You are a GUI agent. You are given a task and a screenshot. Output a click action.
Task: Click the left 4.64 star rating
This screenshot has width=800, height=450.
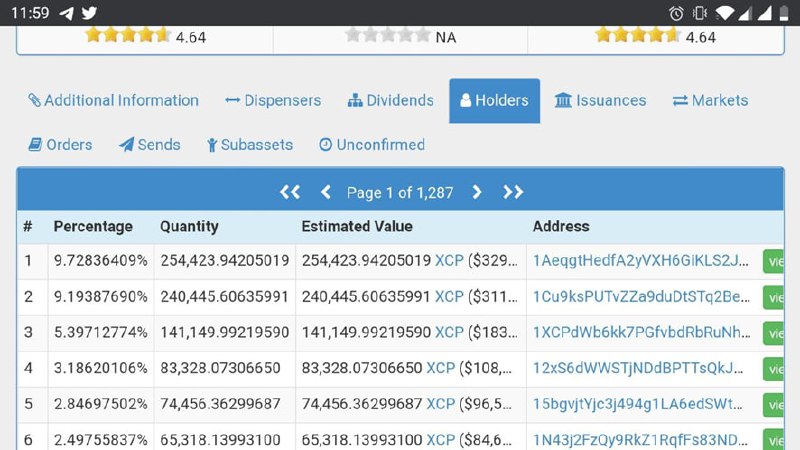click(x=128, y=35)
